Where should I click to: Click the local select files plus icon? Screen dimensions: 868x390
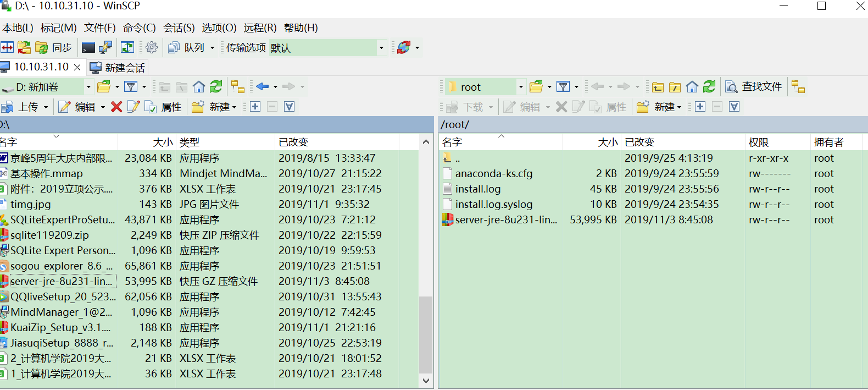pos(255,107)
